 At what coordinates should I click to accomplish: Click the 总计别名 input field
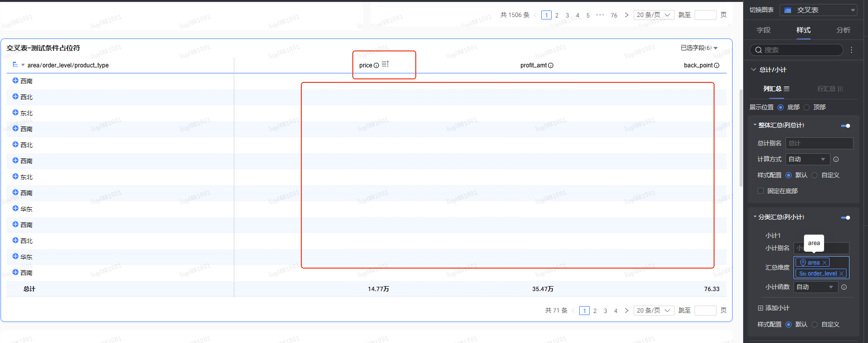click(x=819, y=143)
